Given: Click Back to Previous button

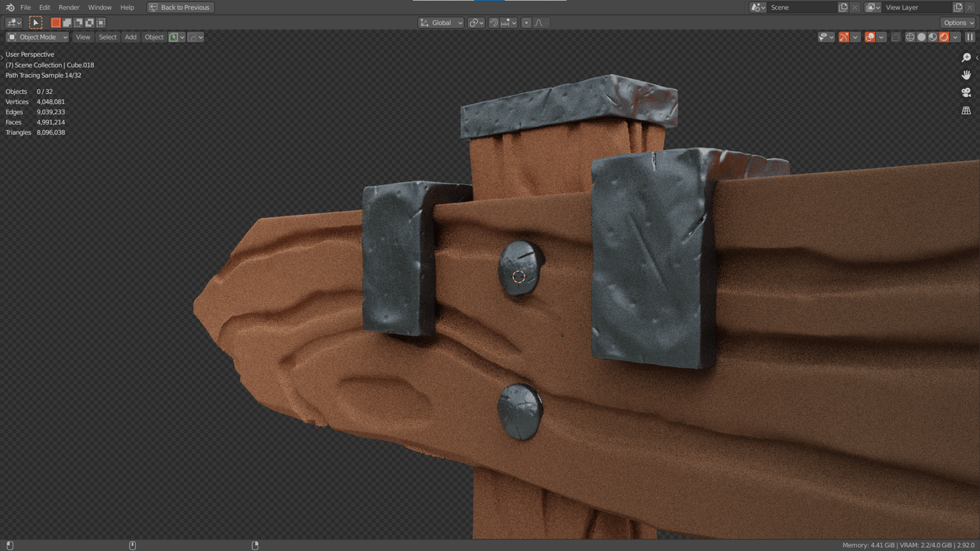Looking at the screenshot, I should (x=181, y=7).
